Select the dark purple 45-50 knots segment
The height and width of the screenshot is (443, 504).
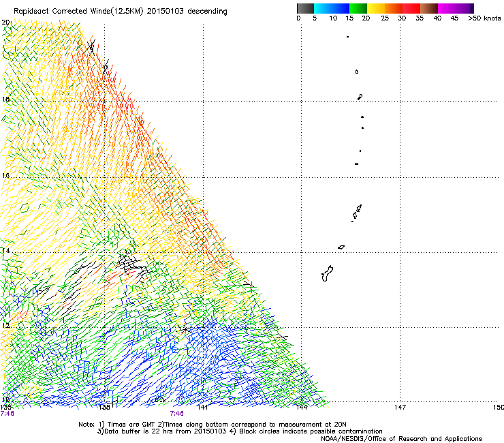point(464,8)
